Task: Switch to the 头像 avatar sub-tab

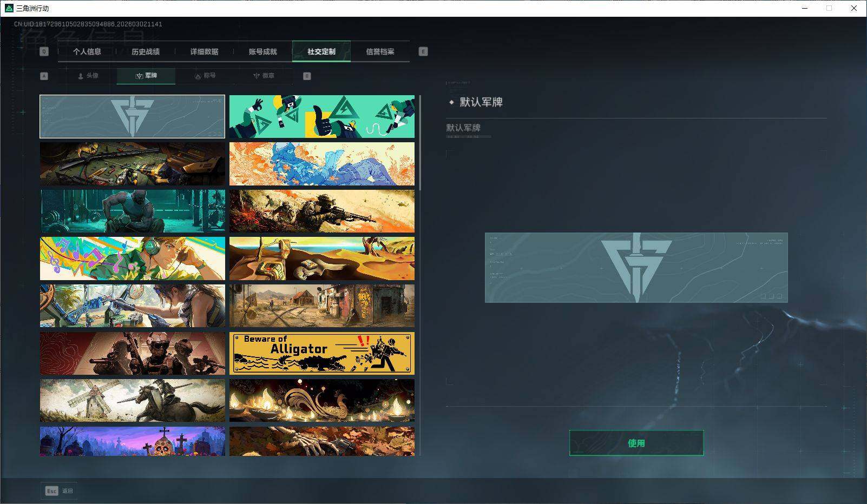Action: (88, 76)
